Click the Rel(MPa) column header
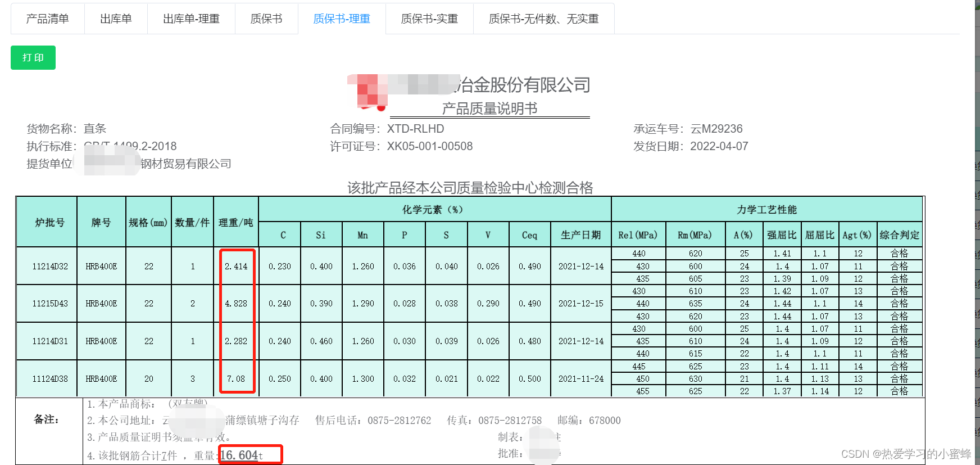 coord(638,234)
